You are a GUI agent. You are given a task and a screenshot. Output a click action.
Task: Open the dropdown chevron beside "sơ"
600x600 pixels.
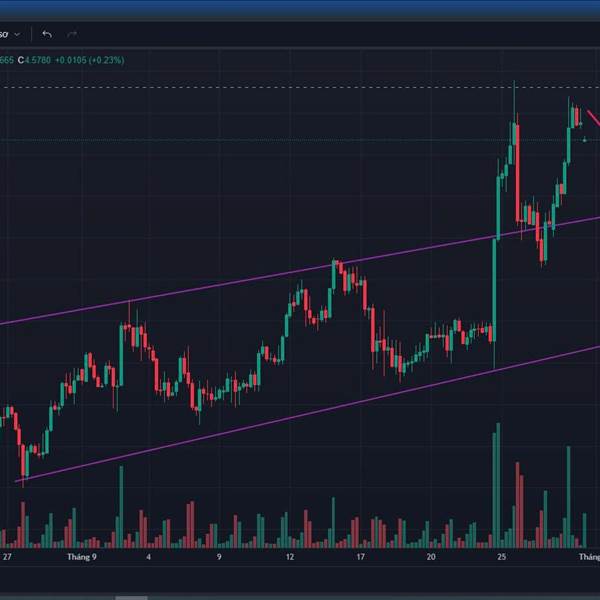17,35
